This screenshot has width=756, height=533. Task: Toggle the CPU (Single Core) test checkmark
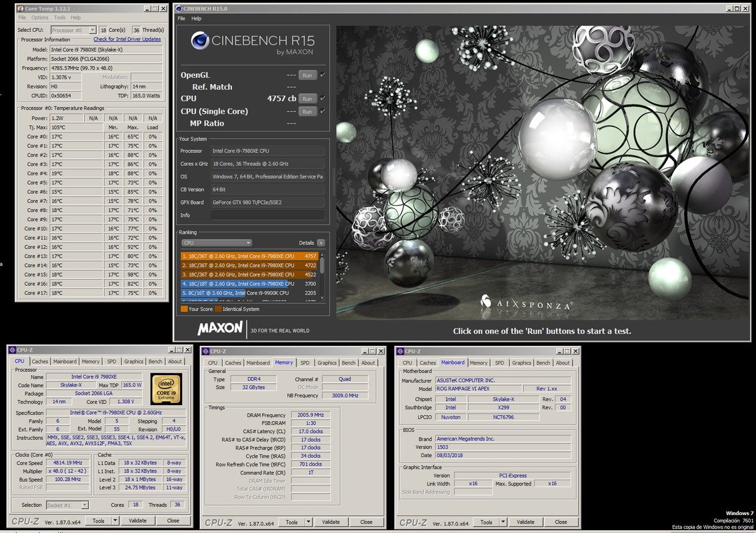(x=323, y=111)
